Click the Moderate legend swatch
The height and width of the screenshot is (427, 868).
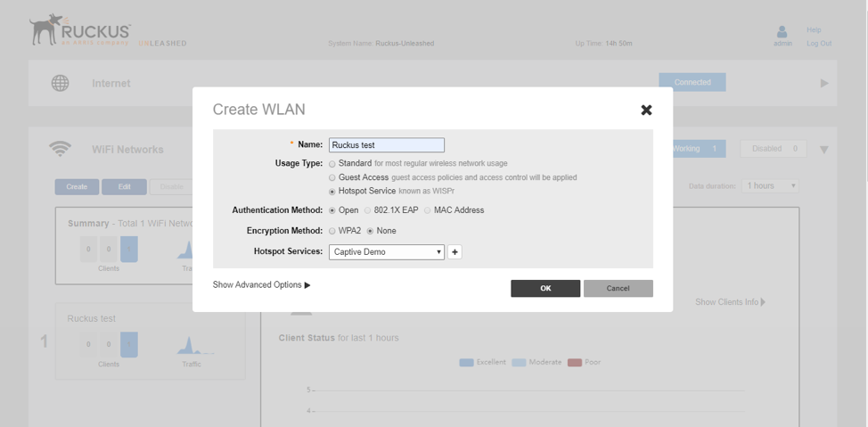point(519,362)
